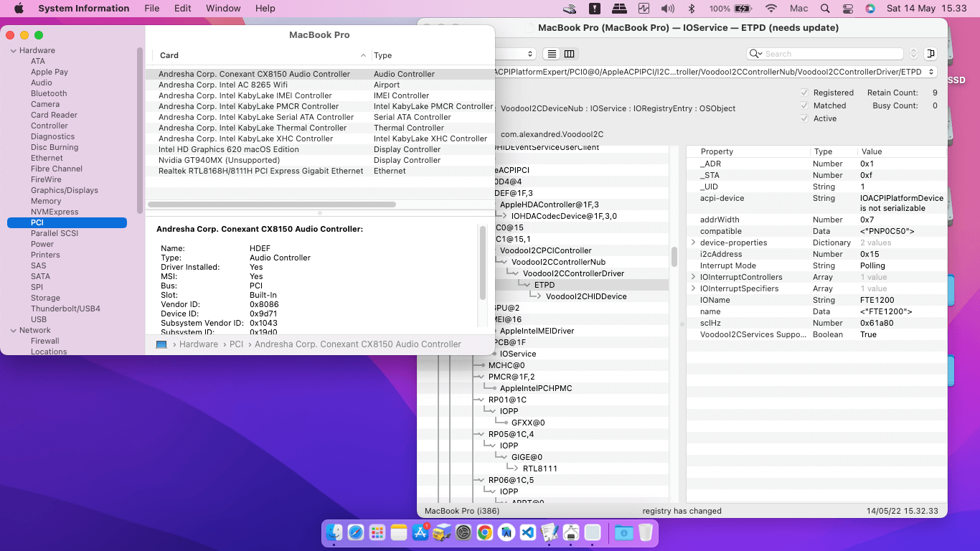Toggle the Registered checkbox
This screenshot has height=551, width=980.
[804, 93]
